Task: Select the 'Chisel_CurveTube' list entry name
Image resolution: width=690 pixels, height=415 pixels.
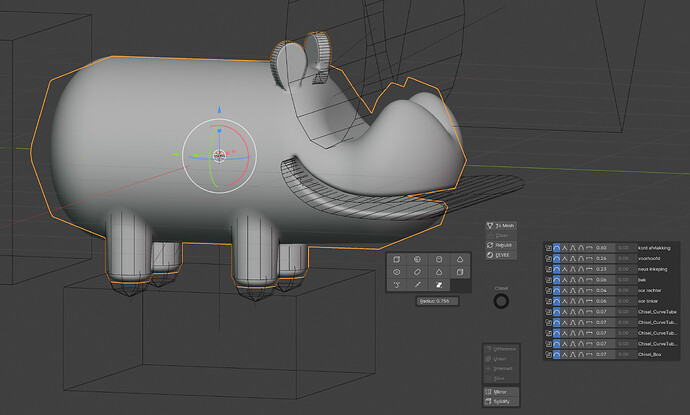Action: click(657, 312)
